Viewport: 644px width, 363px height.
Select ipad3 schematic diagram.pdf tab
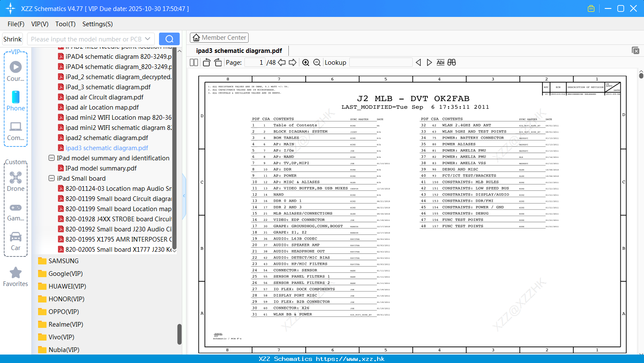[x=239, y=51]
